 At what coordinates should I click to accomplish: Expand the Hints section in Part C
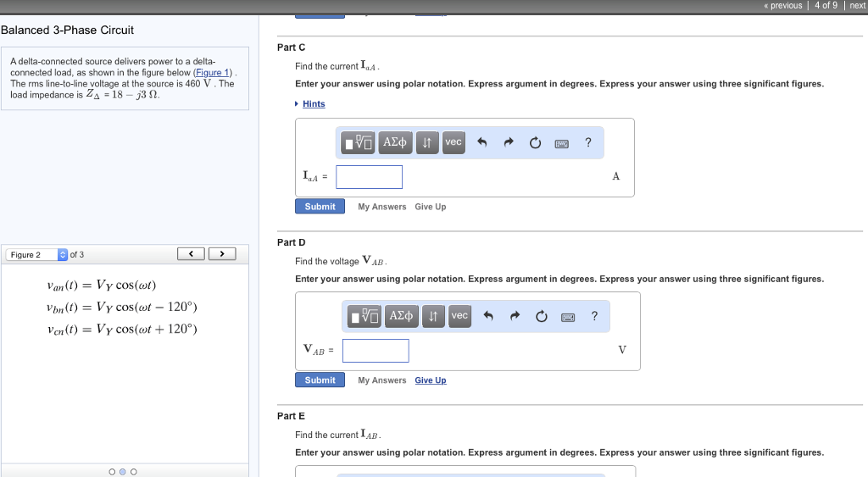[x=313, y=104]
